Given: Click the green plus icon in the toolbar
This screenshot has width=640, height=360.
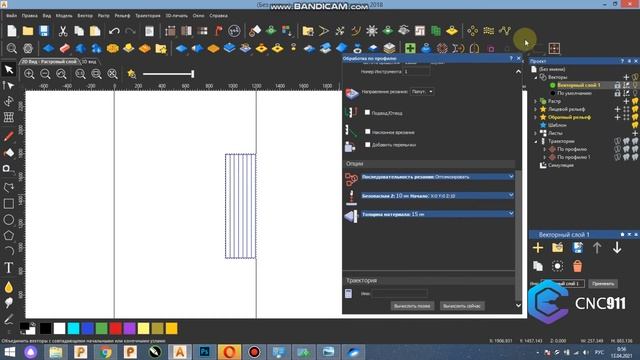Looking at the screenshot, I should (x=410, y=48).
